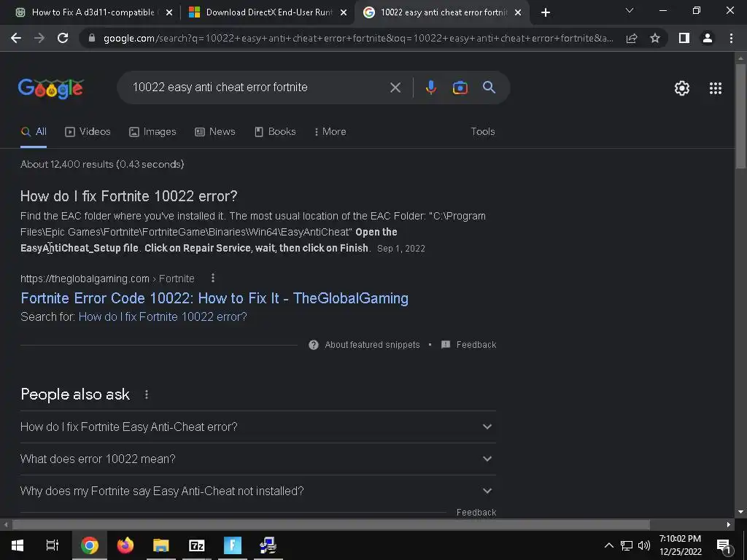Click About featured snippets link
The image size is (747, 560).
click(372, 345)
